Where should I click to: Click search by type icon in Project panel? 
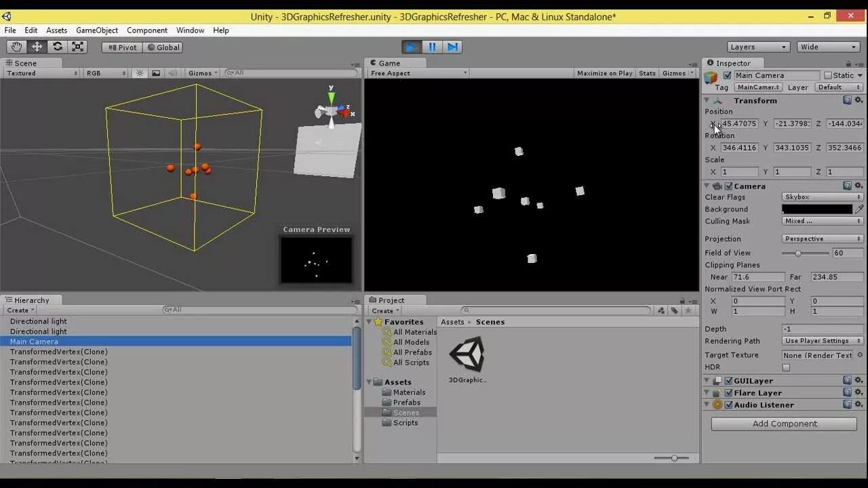click(x=661, y=310)
